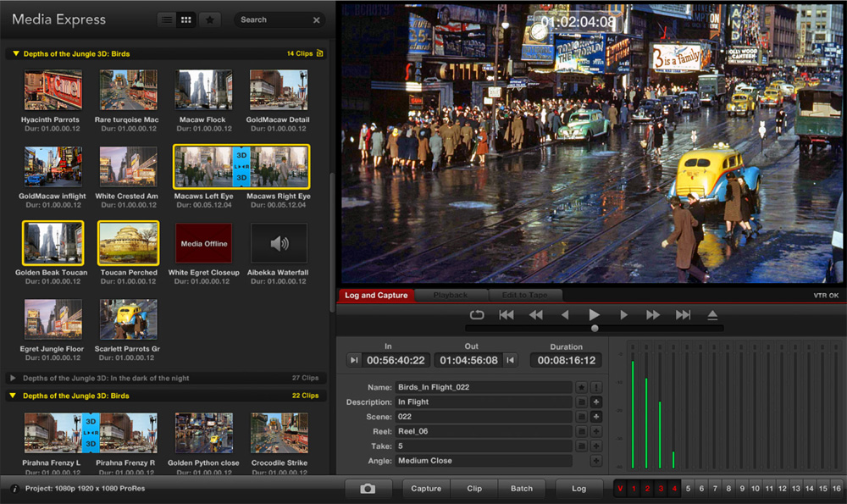This screenshot has width=847, height=504.
Task: Fast forward the tape deck
Action: pos(653,315)
